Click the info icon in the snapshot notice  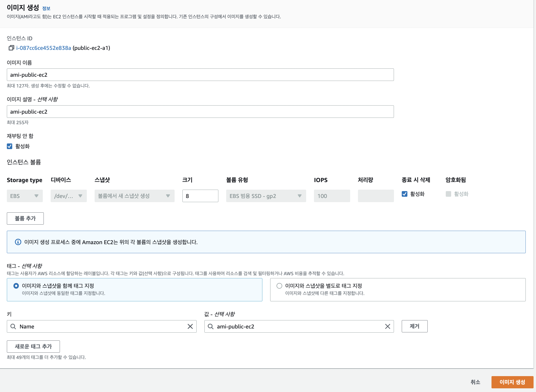pos(18,242)
